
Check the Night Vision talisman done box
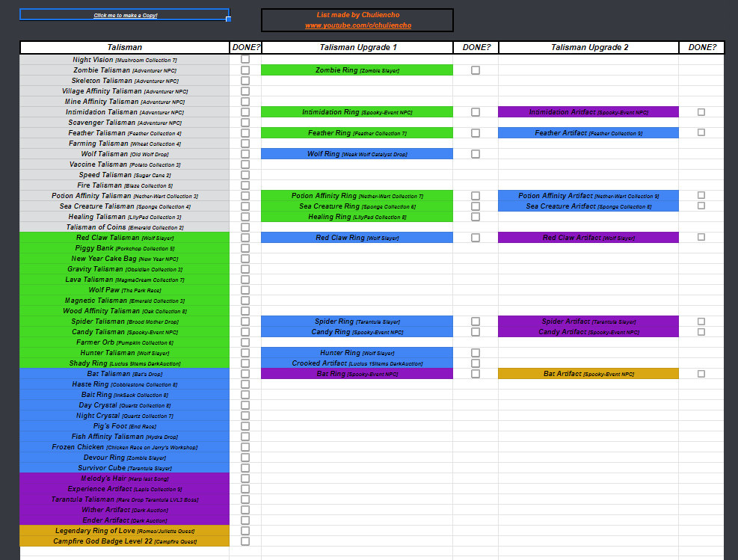[x=245, y=59]
